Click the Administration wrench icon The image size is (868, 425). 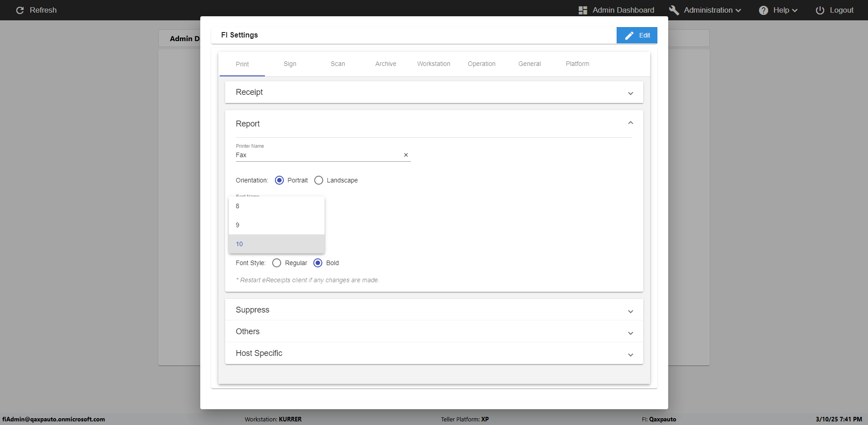[x=674, y=10]
